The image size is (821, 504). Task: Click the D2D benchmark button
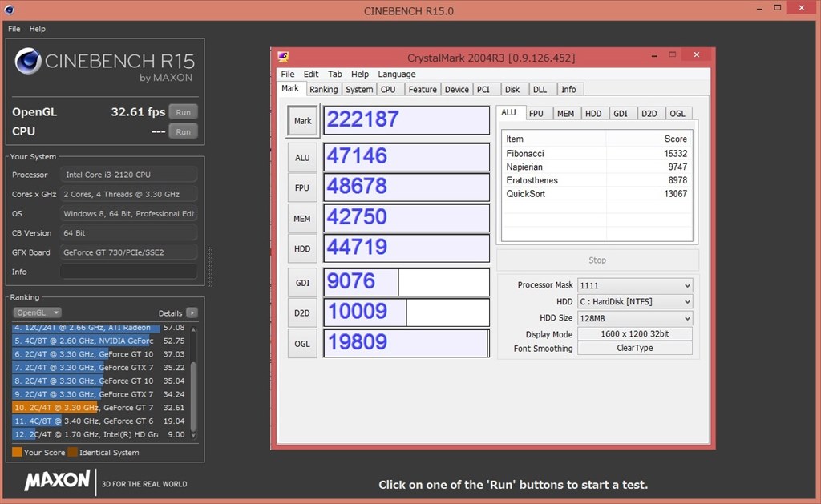pyautogui.click(x=302, y=313)
